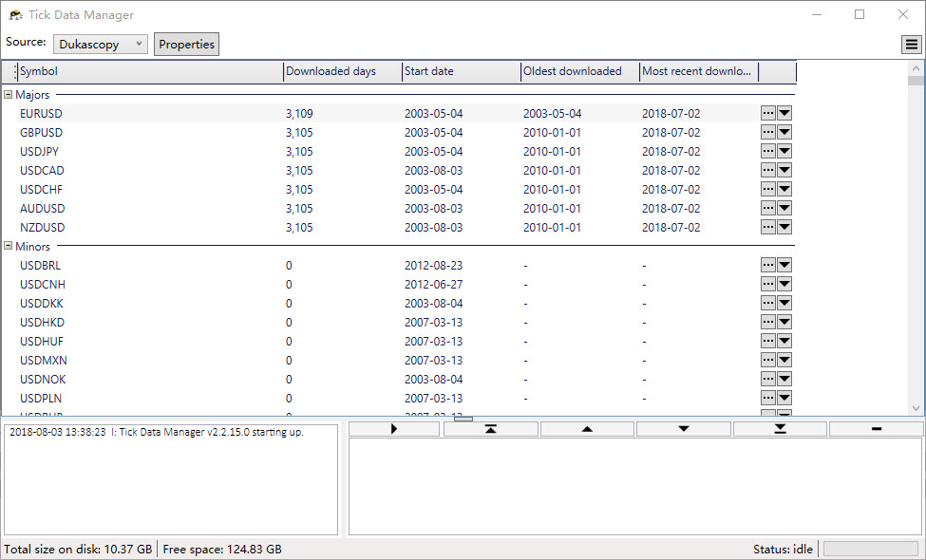Open the down-arrow dropdown for NZDUSD

(x=784, y=227)
